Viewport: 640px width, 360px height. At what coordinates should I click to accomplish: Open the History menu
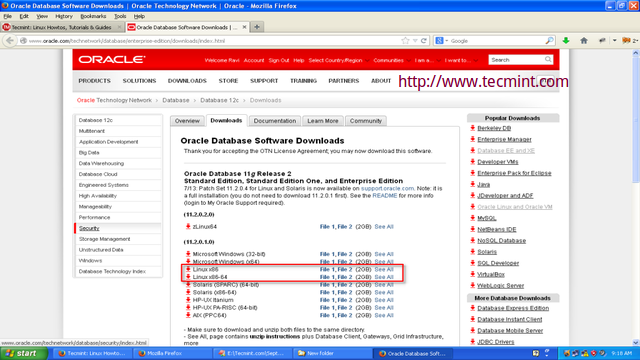point(64,16)
